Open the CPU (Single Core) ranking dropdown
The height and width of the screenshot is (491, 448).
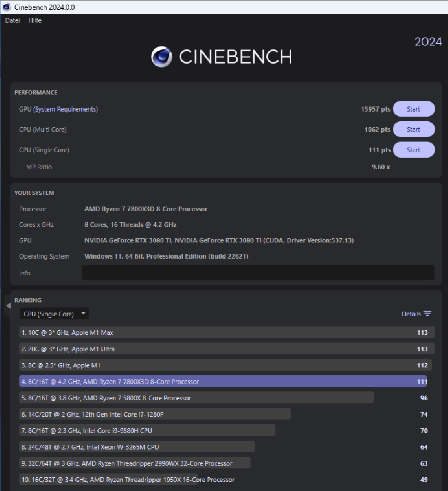[x=54, y=314]
